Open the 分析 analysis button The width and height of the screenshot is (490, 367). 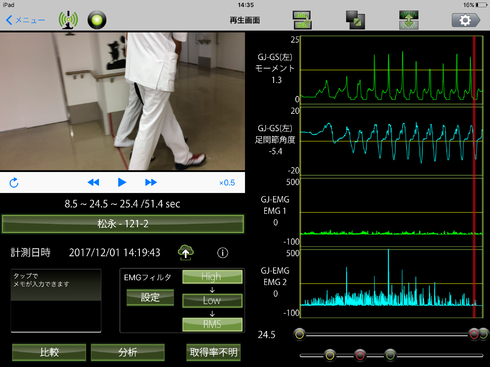coord(127,352)
